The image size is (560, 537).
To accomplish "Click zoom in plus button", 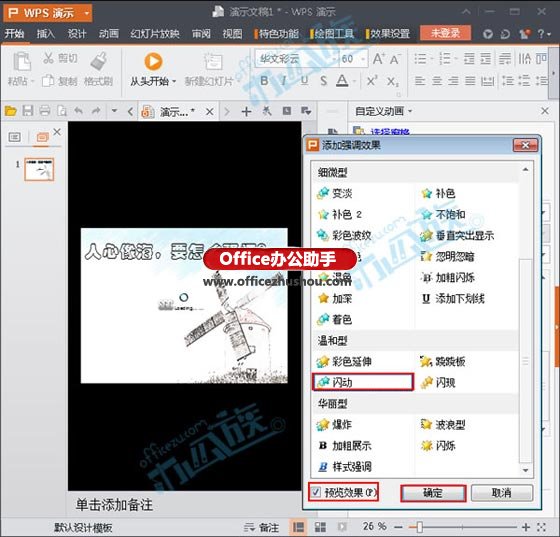I will click(526, 527).
